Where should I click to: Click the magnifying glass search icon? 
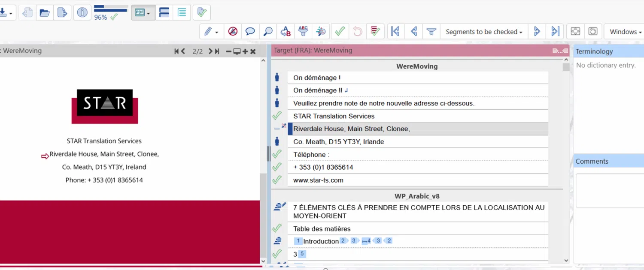tap(268, 31)
